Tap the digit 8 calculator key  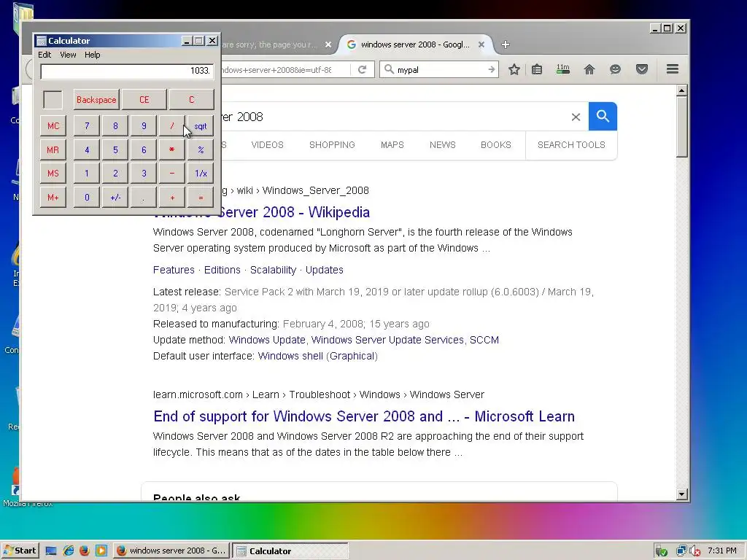pyautogui.click(x=115, y=125)
